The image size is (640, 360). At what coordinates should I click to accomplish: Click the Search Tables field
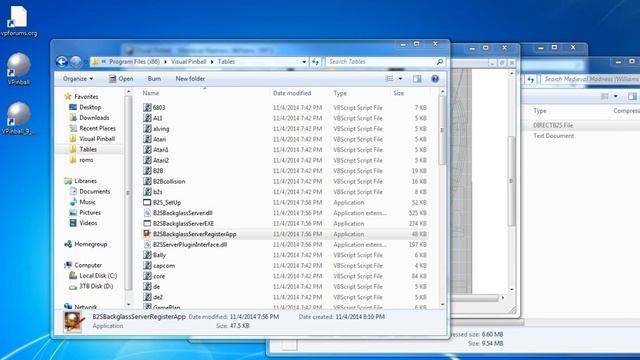point(381,62)
